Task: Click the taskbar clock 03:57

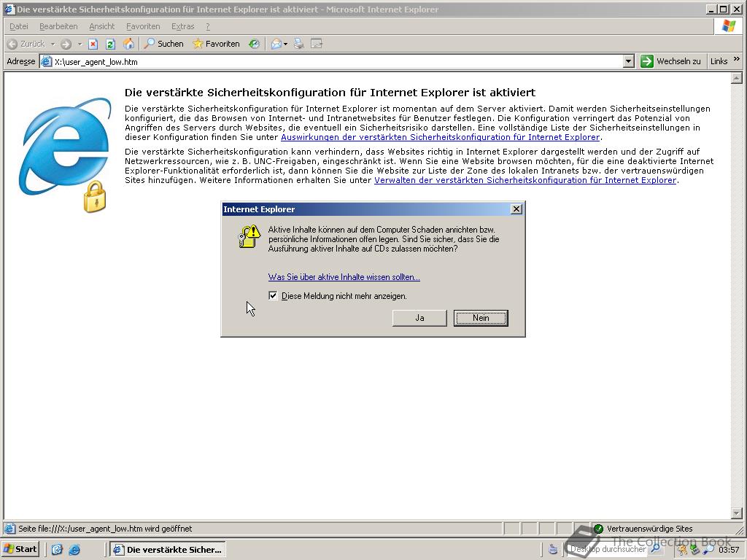Action: (x=729, y=550)
